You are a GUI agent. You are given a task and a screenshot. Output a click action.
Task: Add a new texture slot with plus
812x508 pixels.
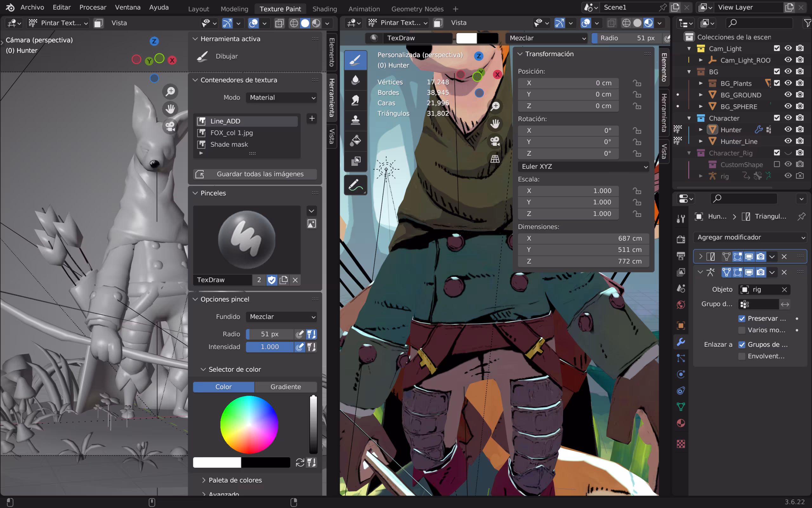311,119
